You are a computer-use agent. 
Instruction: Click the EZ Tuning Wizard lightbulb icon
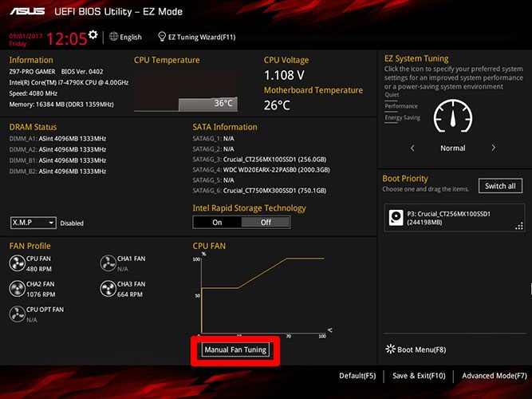[162, 37]
